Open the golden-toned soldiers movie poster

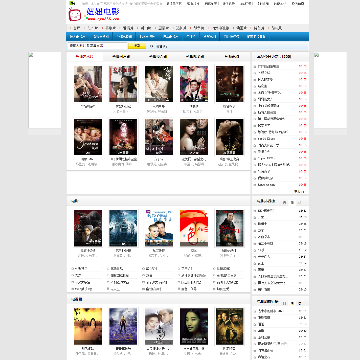[x=229, y=326]
